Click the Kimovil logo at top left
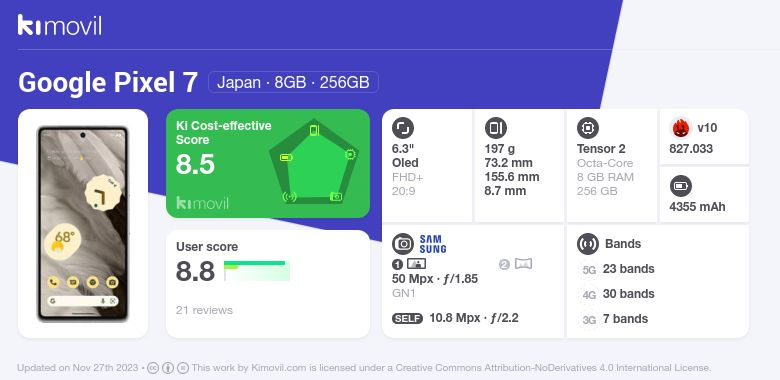 (60, 25)
